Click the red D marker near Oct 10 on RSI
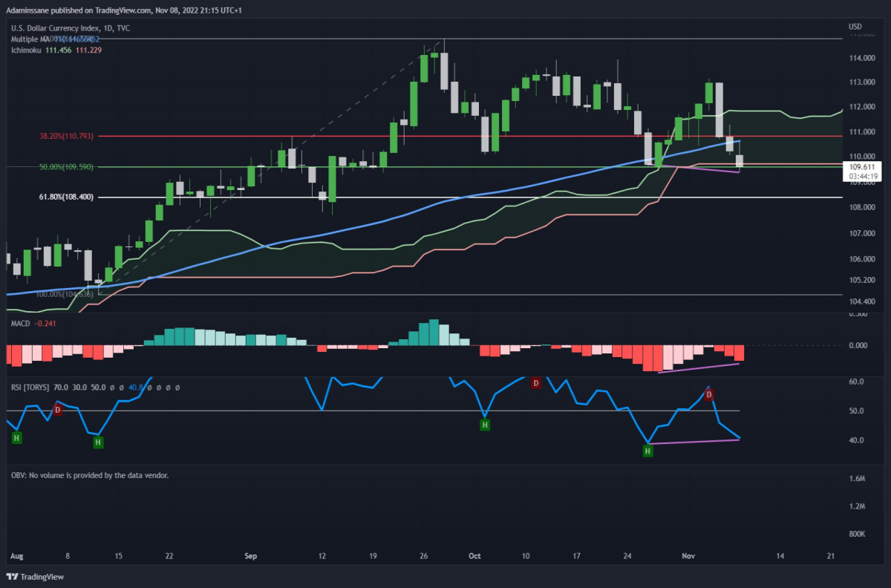Screen dimensions: 891x588 535,383
